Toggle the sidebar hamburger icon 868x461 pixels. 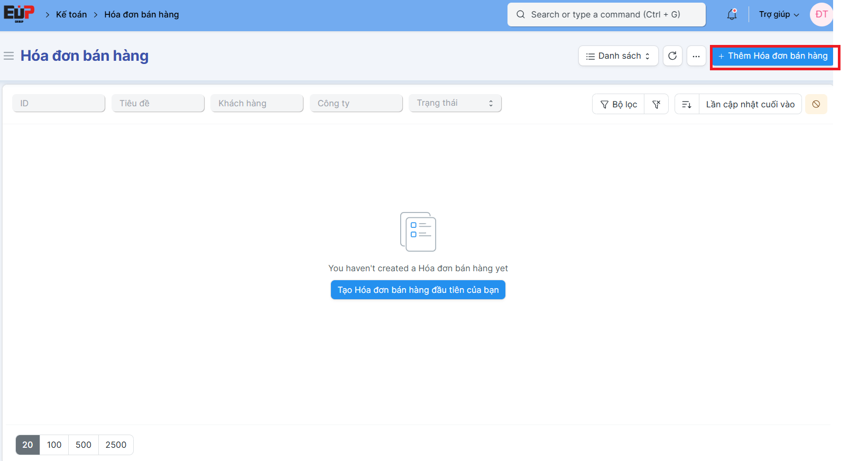pyautogui.click(x=8, y=56)
